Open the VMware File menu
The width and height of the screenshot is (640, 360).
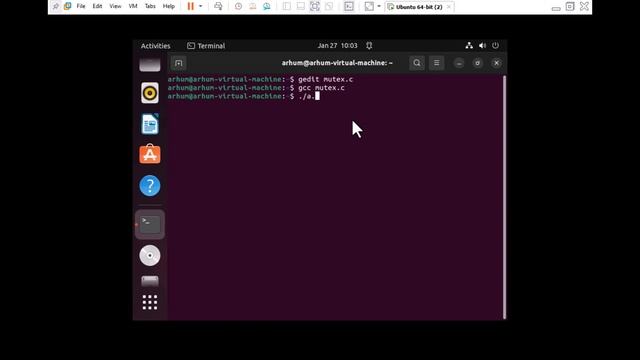coord(81,6)
